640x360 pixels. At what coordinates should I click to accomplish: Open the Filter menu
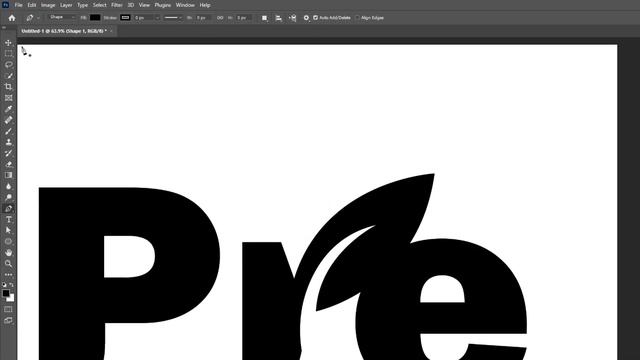point(117,5)
